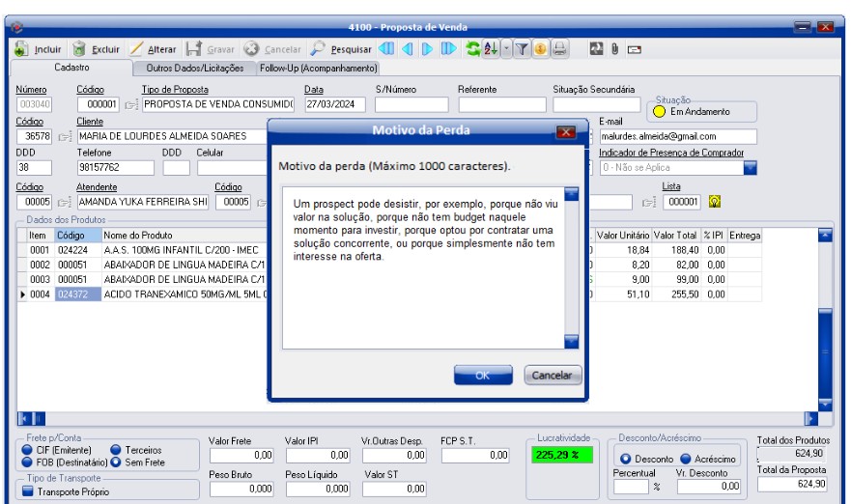
Task: Click the paperclip attachment icon
Action: (614, 49)
